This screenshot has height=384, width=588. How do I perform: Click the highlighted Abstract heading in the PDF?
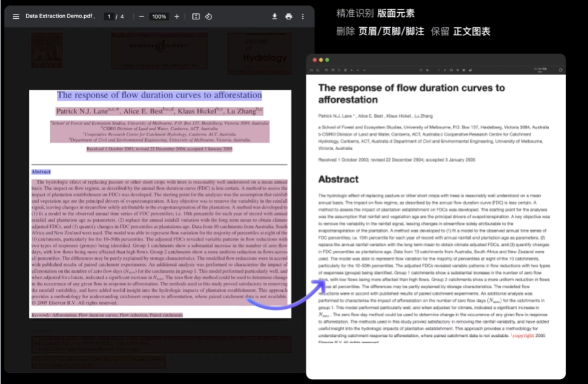pos(41,172)
